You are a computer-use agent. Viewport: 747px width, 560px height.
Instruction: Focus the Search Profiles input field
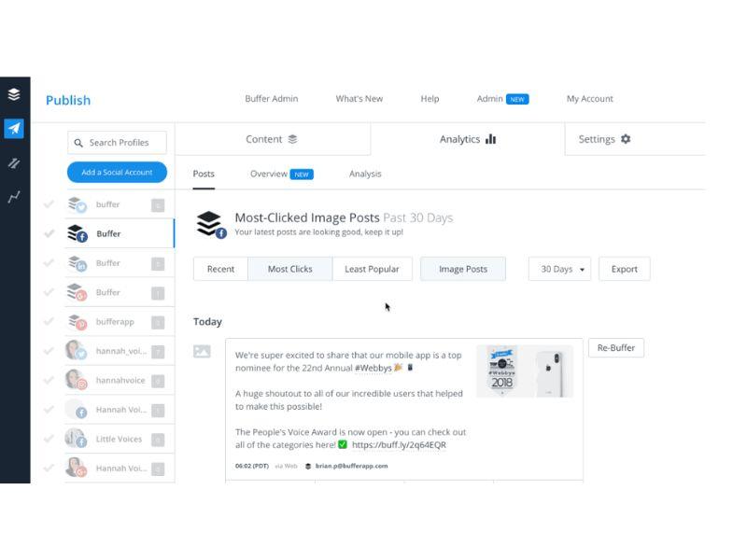pyautogui.click(x=118, y=143)
